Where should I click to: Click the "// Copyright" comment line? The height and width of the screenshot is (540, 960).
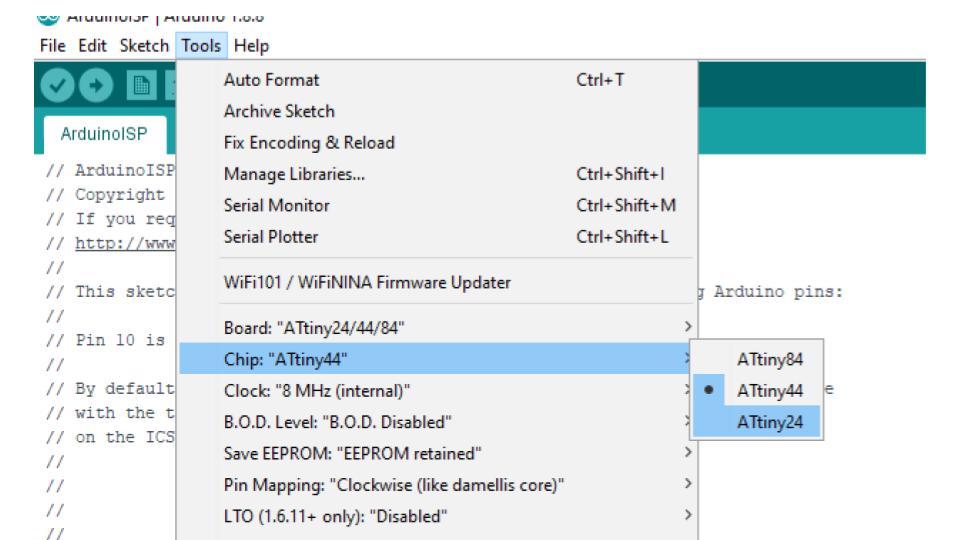(105, 195)
